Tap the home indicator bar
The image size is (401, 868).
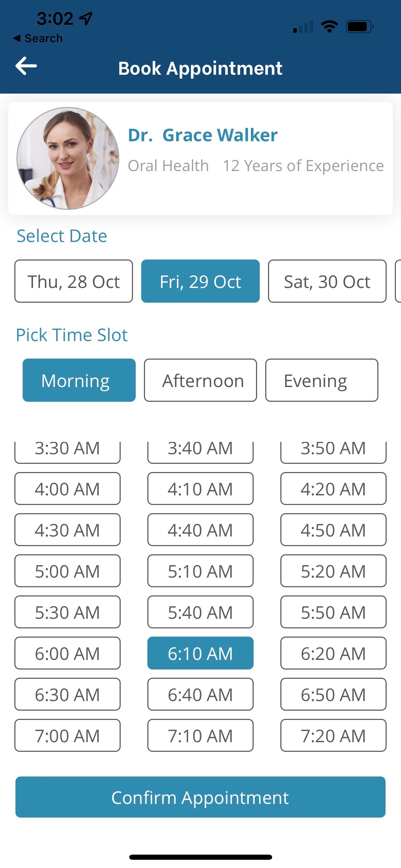(200, 857)
